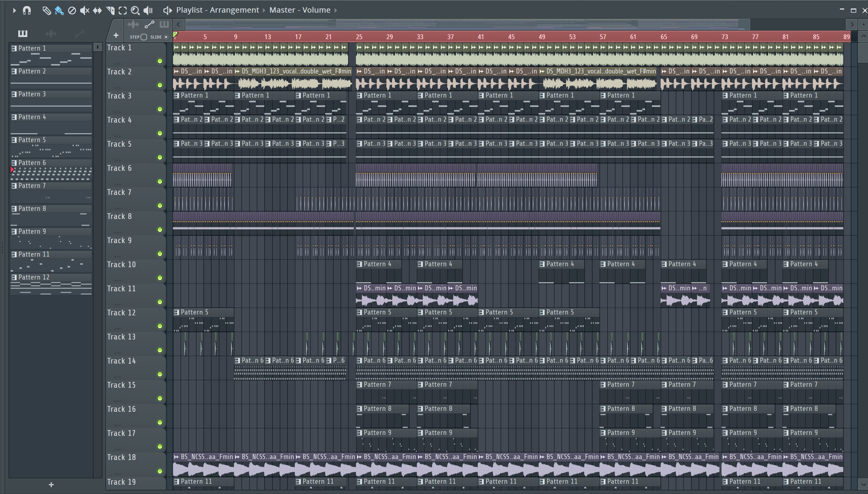Select the Paint brush tool
Image resolution: width=868 pixels, height=494 pixels.
59,11
